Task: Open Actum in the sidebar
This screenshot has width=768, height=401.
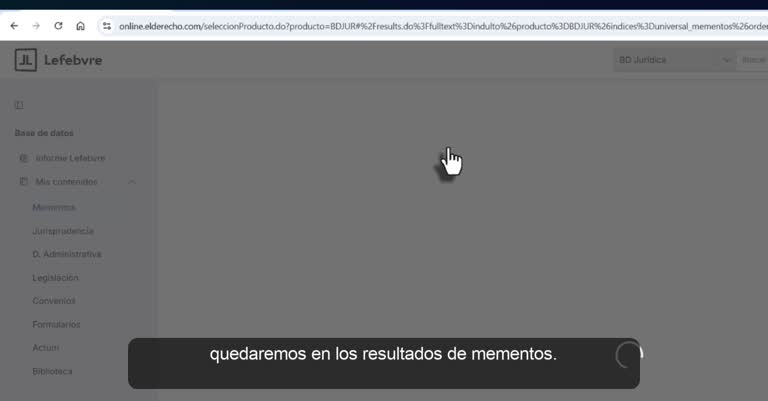Action: pos(46,348)
